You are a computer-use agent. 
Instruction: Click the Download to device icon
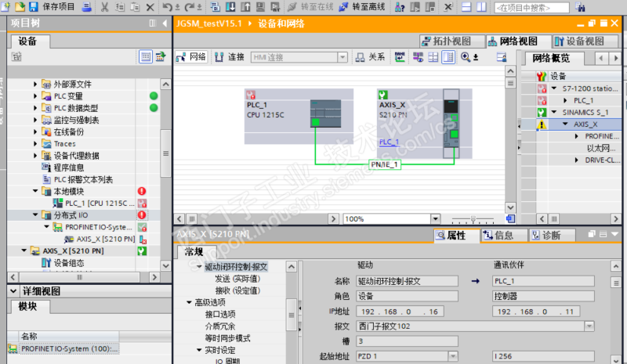tap(230, 7)
